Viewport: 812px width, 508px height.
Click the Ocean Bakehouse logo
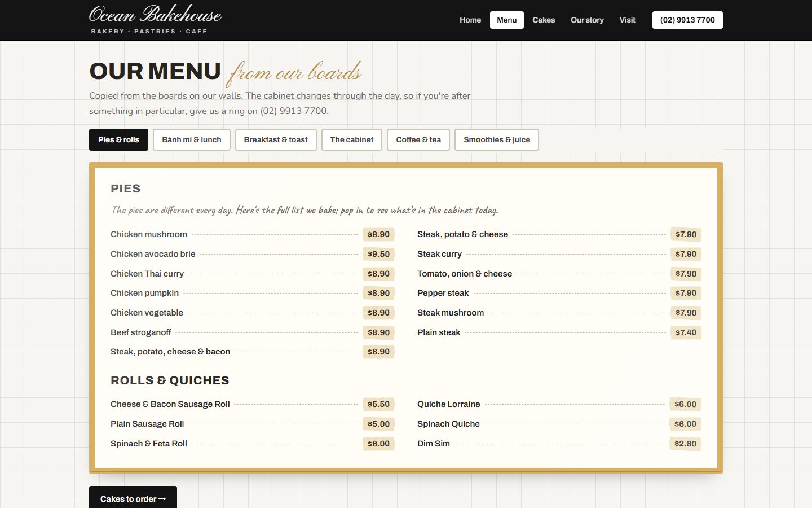(155, 20)
